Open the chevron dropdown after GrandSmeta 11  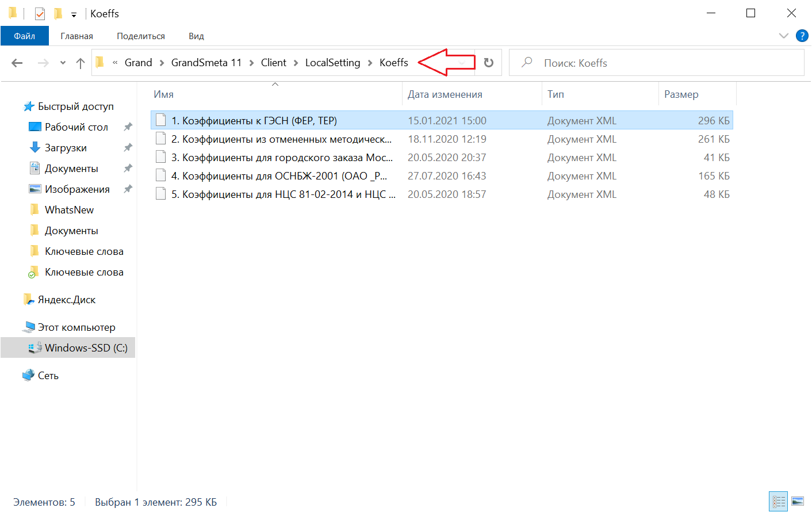pyautogui.click(x=251, y=63)
